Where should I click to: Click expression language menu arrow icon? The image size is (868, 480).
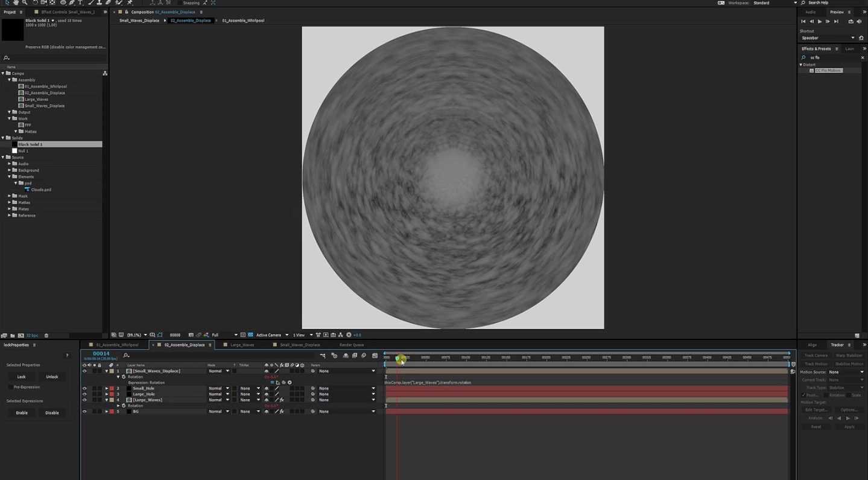click(x=290, y=382)
